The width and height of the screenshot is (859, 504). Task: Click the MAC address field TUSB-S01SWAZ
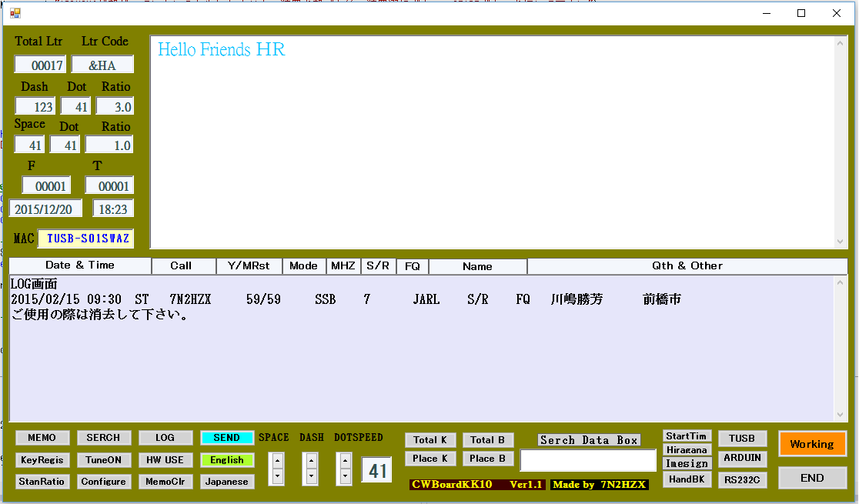tap(85, 239)
